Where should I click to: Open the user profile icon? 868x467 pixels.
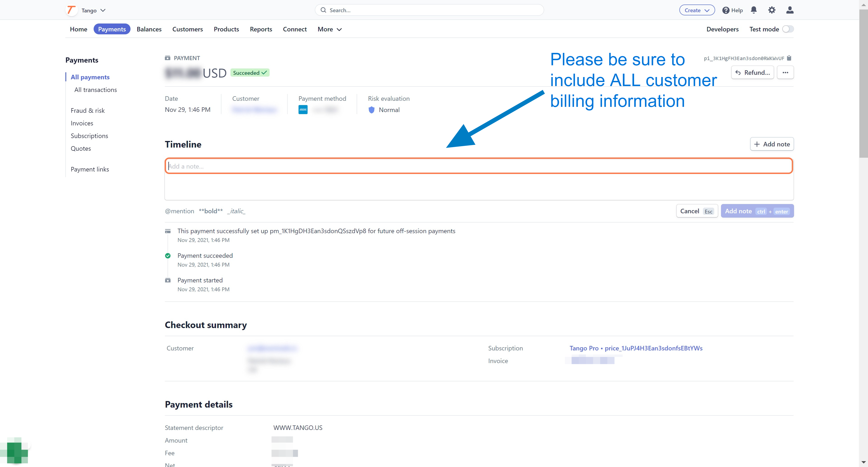tap(790, 10)
